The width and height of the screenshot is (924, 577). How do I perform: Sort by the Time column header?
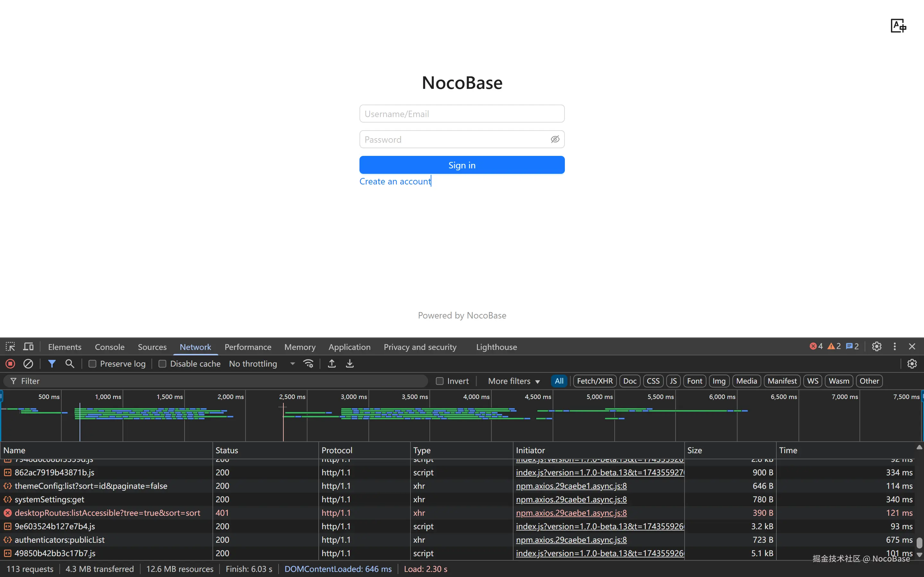[846, 450]
